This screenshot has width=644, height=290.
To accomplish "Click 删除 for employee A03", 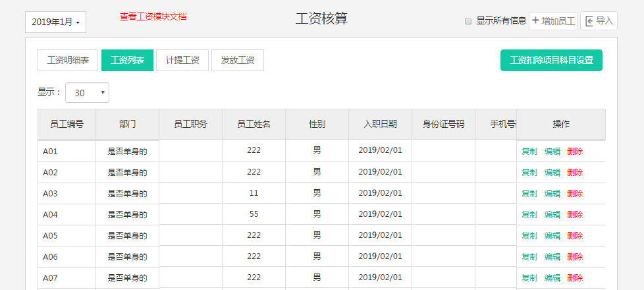I will pyautogui.click(x=574, y=193).
